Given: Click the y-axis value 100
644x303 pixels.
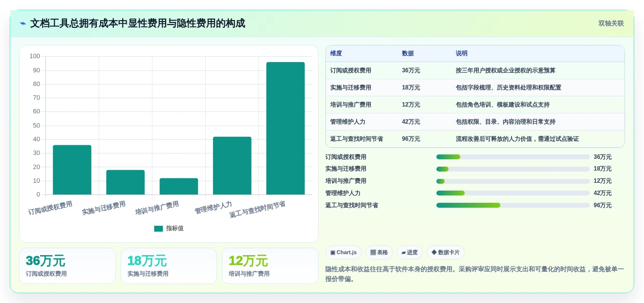Looking at the screenshot, I should [35, 56].
